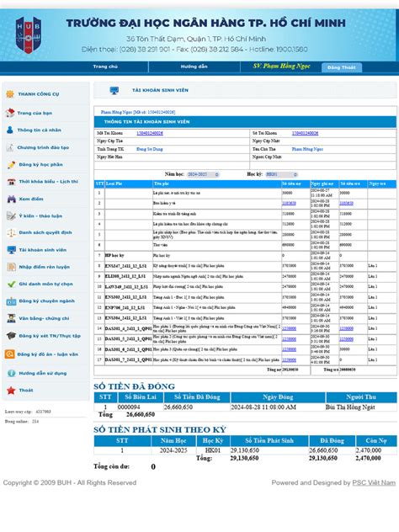Viewport: 399px width, 532px height.
Task: Click the Phạm Hồng Ngọc breadcrumb link above account info
Action: 138,112
